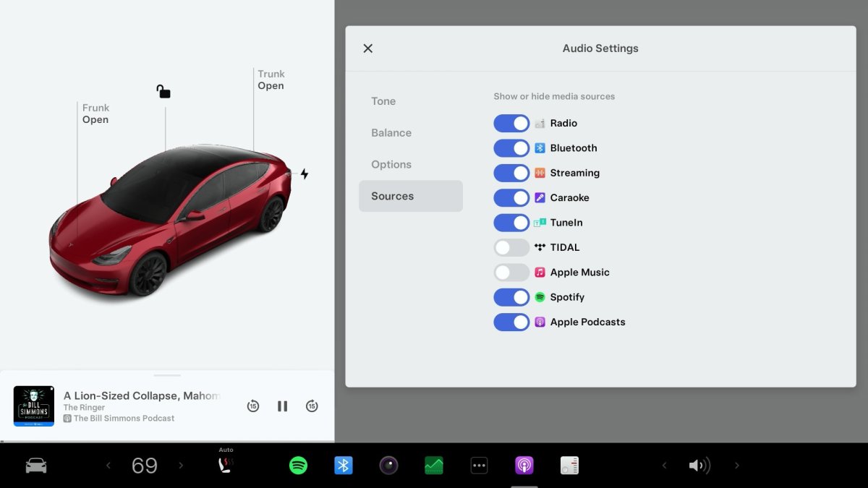This screenshot has height=488, width=868.
Task: Increase volume using right arrow
Action: click(x=737, y=466)
